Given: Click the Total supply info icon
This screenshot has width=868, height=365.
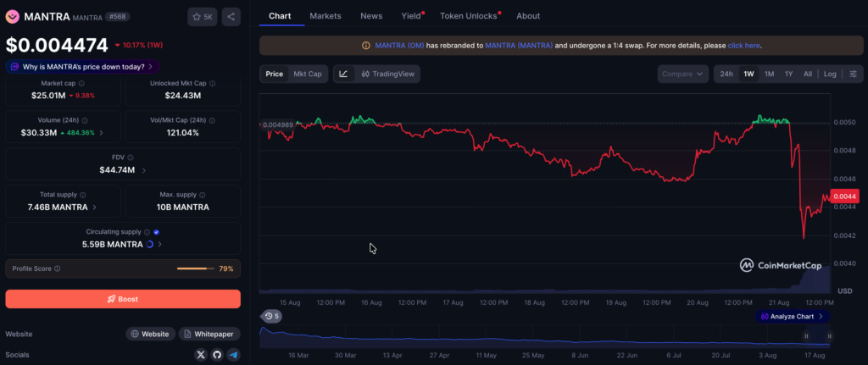Looking at the screenshot, I should point(83,196).
